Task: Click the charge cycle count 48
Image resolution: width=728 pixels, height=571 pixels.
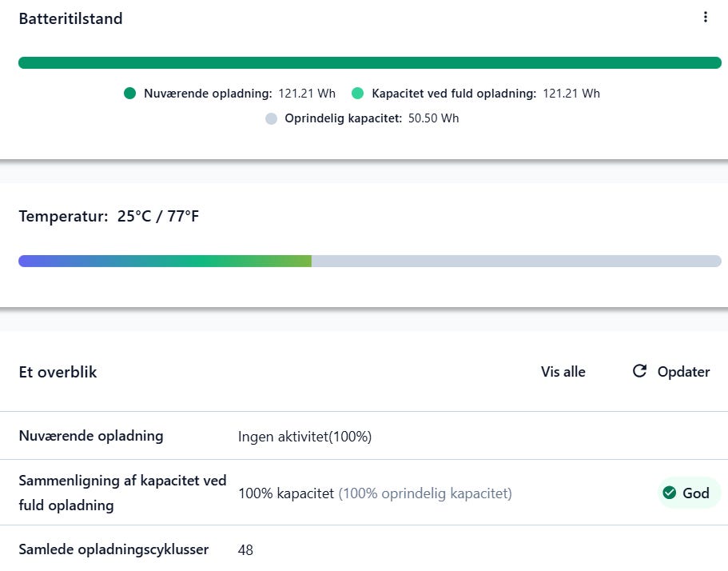Action: point(245,550)
